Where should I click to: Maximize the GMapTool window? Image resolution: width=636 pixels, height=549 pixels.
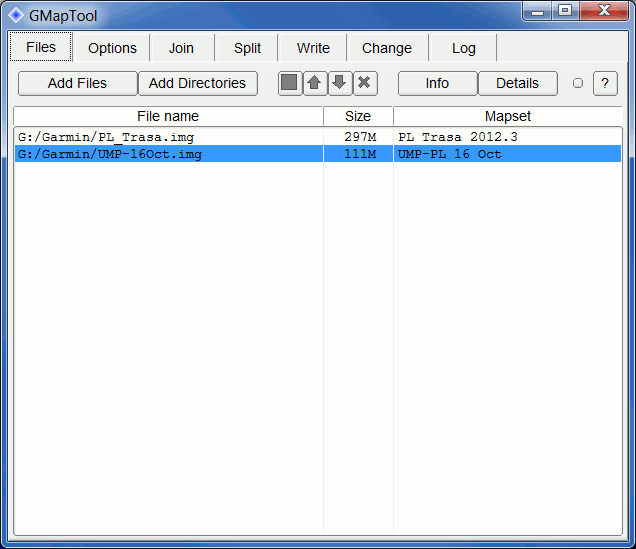click(565, 11)
